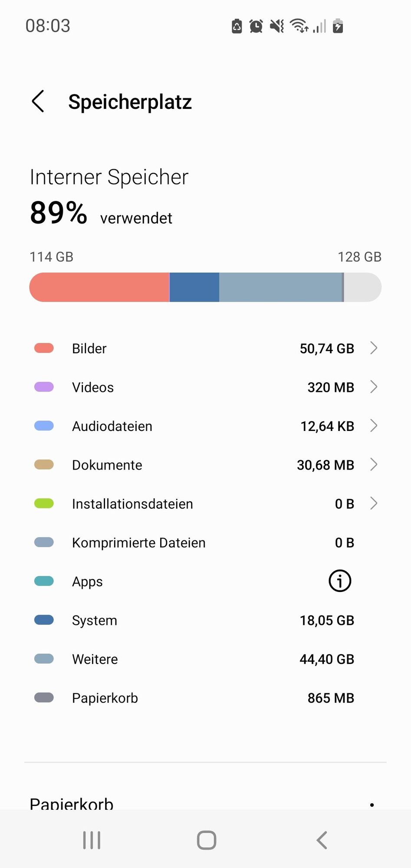Tap the battery charging status icon
411x868 pixels.
[338, 26]
